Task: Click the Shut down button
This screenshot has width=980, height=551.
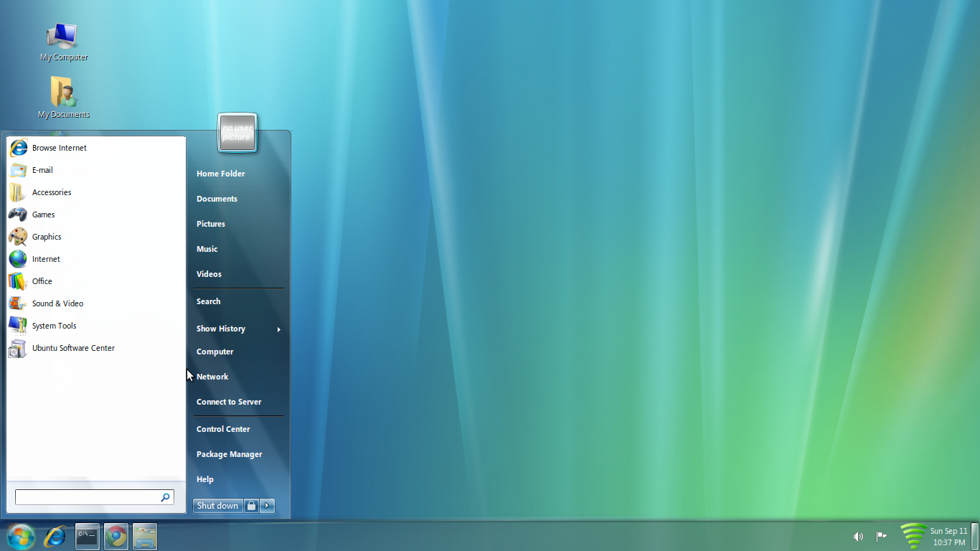Action: click(x=217, y=505)
